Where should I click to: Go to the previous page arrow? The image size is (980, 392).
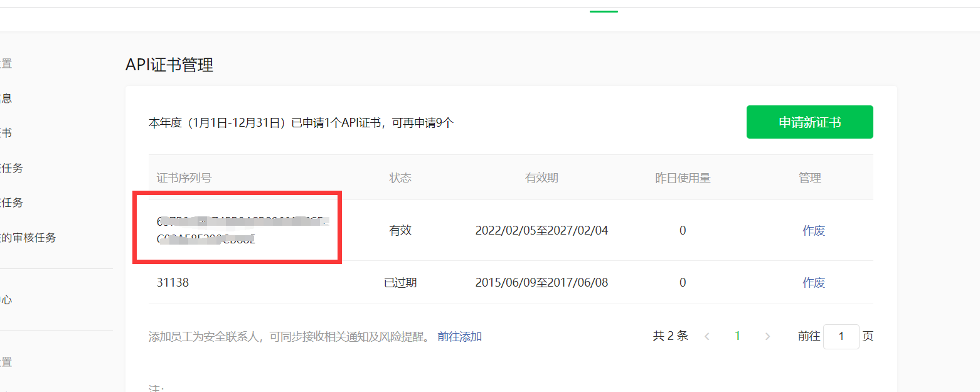click(x=707, y=337)
